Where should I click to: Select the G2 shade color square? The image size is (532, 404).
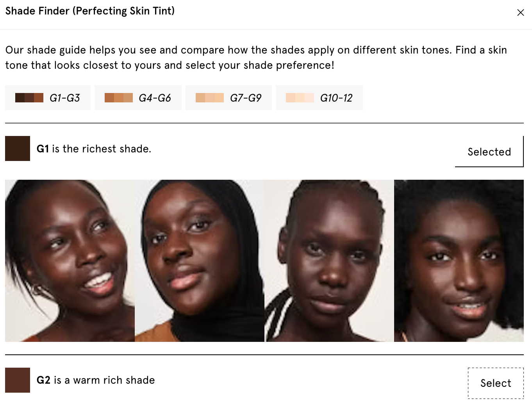point(17,380)
